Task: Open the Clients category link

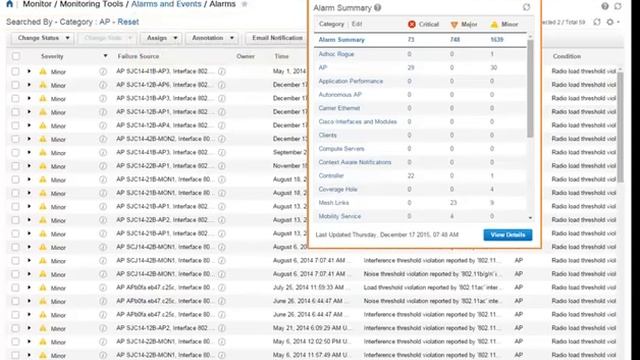Action: [327, 135]
